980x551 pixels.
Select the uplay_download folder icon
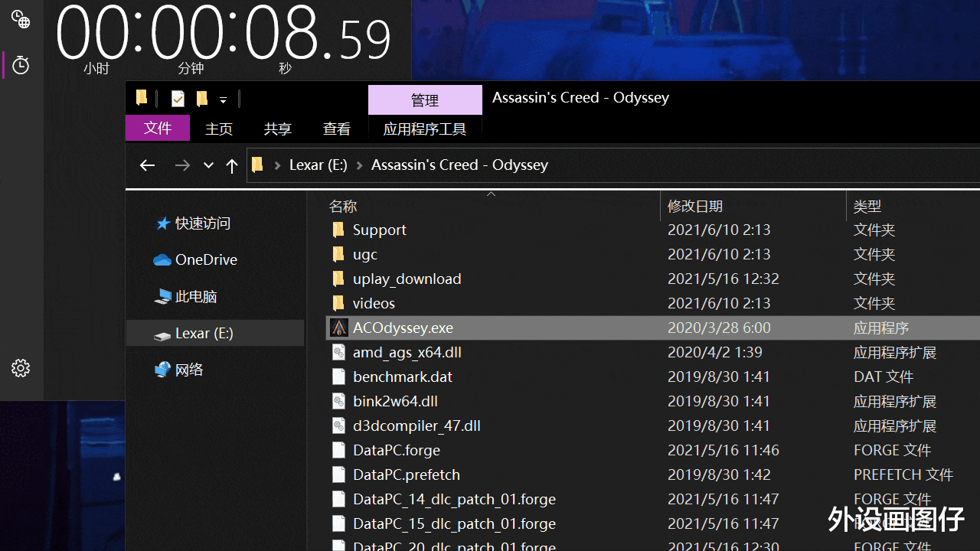tap(339, 279)
